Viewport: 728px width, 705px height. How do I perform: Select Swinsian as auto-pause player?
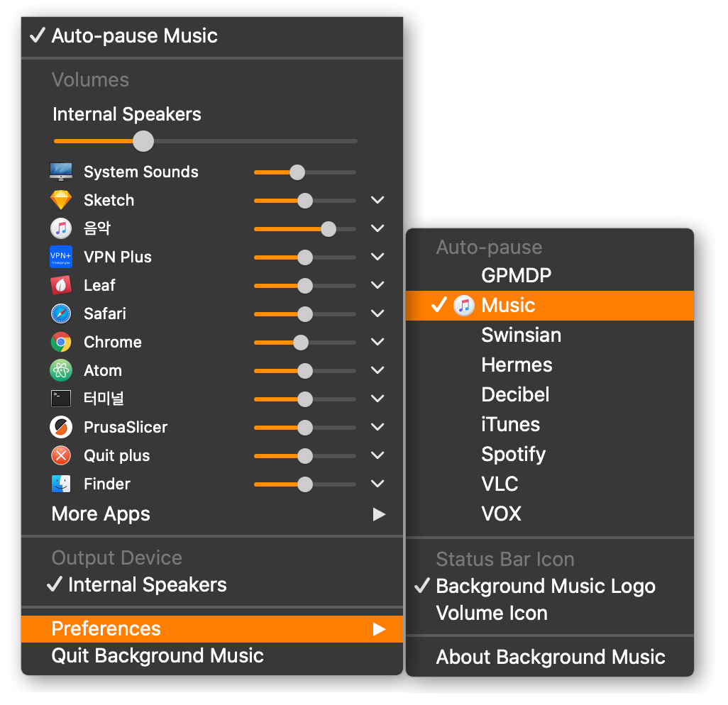(550, 335)
